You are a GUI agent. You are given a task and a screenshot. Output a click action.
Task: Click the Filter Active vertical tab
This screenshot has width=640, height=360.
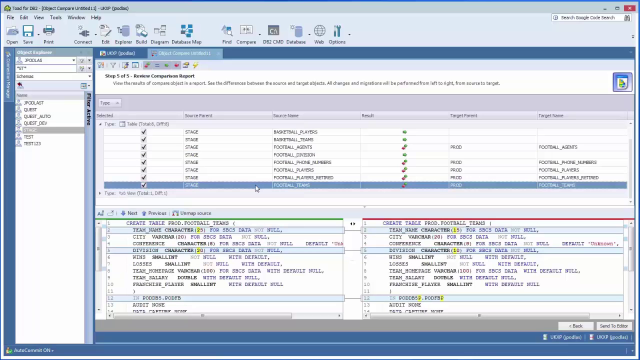(89, 109)
